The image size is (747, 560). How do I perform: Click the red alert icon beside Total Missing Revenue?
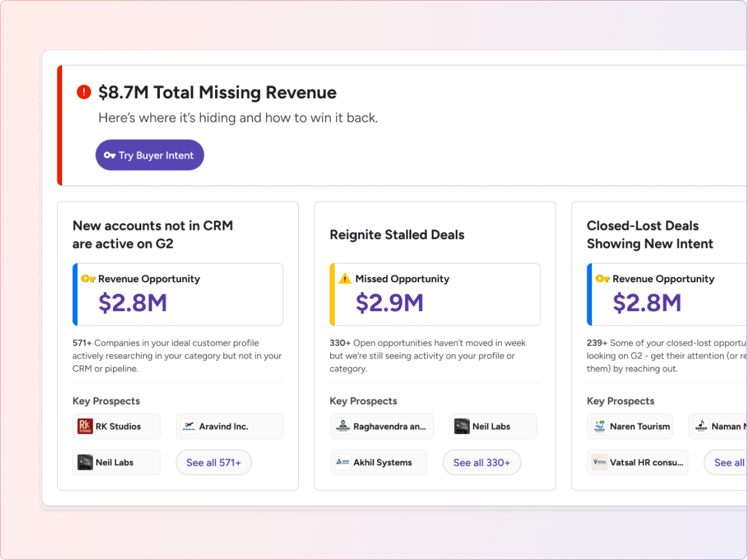pyautogui.click(x=84, y=92)
